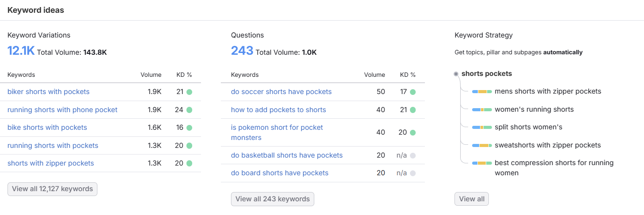Click 'Keyword Strategy' heading
The width and height of the screenshot is (644, 215).
coord(484,35)
